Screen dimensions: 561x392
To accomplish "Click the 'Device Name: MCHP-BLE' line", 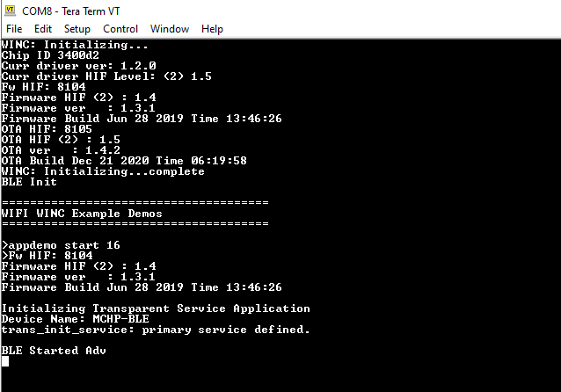I will pos(75,319).
